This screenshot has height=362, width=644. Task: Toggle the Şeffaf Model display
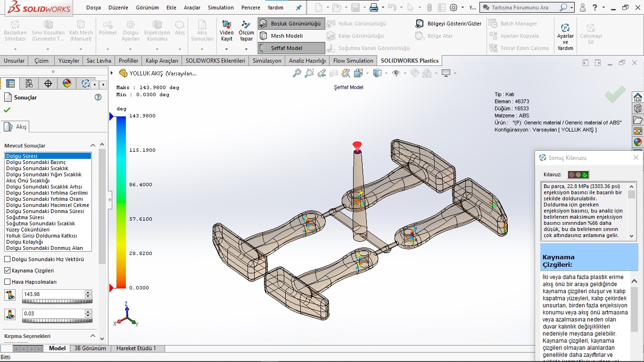(x=291, y=48)
